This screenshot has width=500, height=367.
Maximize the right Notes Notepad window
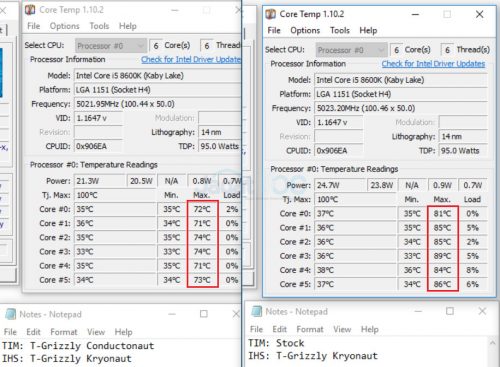point(450,311)
